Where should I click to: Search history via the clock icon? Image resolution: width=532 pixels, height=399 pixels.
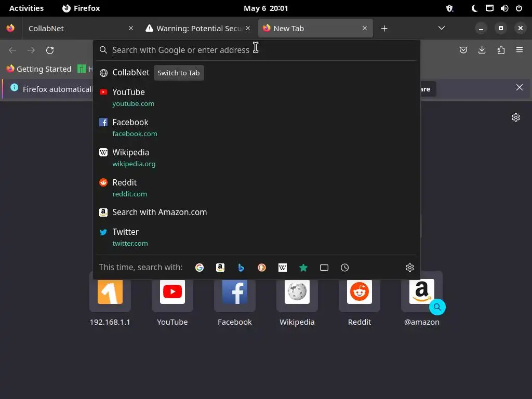345,268
